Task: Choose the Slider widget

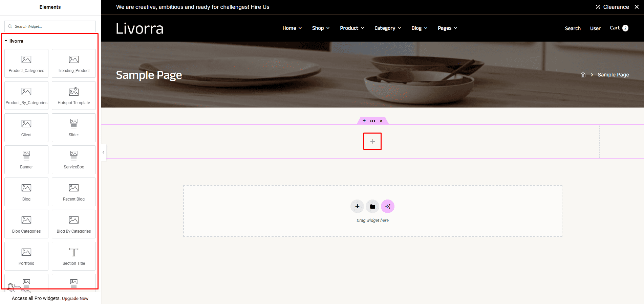Action: [74, 127]
